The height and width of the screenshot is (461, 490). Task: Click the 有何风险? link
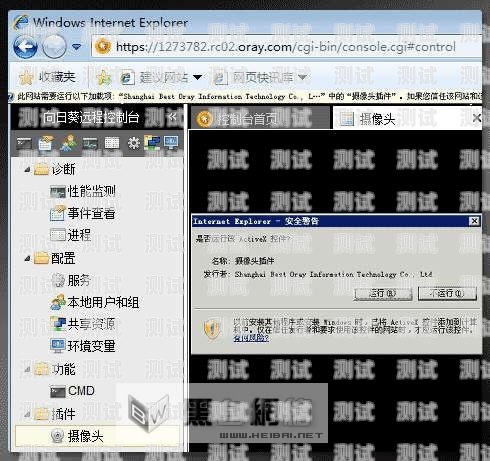point(251,338)
